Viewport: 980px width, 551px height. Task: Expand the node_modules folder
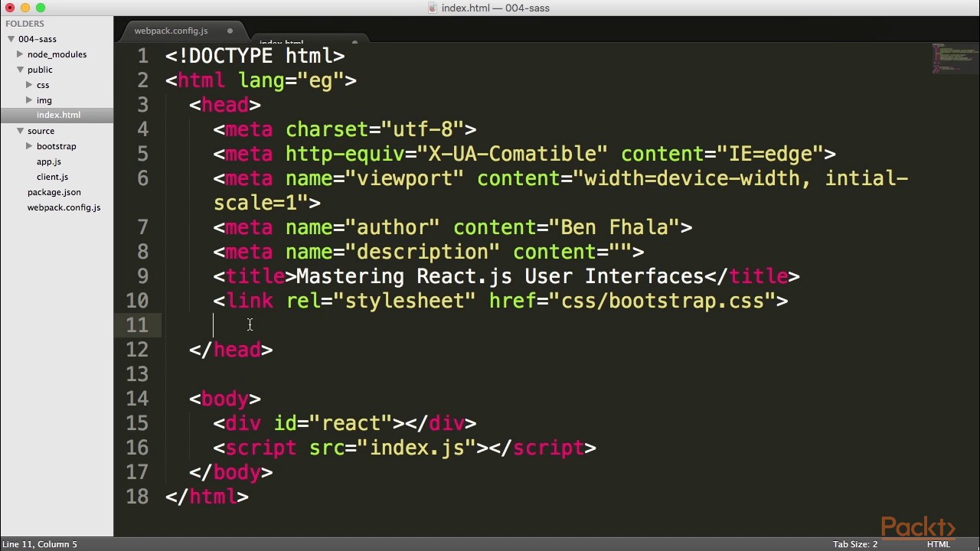click(x=20, y=54)
